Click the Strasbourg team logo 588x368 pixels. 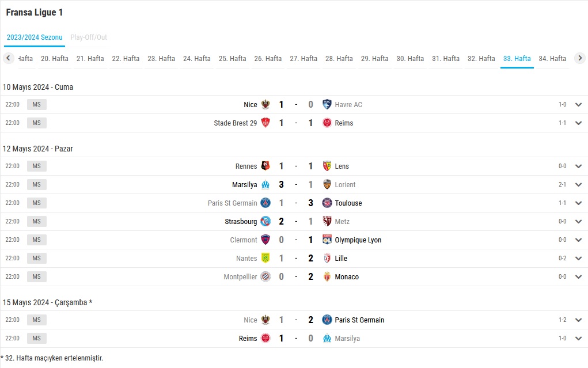point(265,221)
